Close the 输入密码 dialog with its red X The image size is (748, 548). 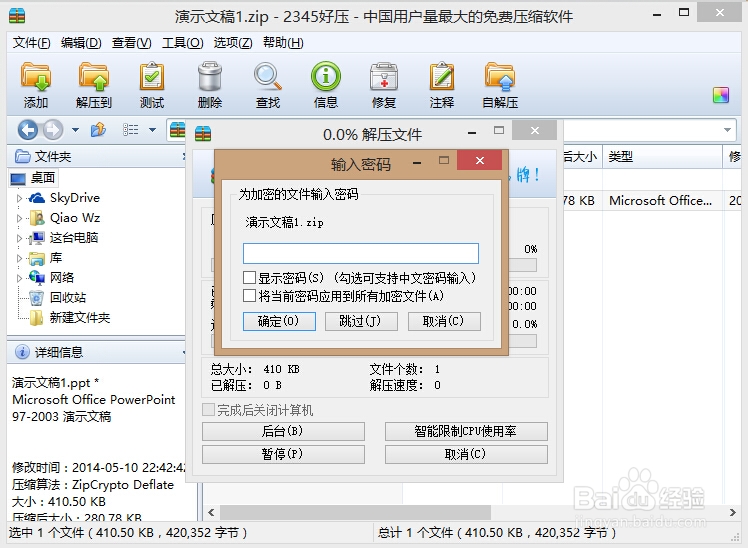click(479, 160)
